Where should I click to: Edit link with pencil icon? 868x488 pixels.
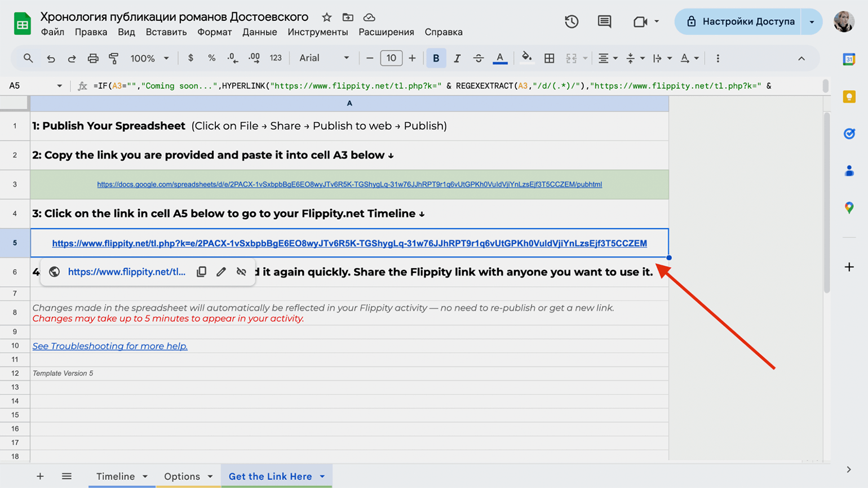pyautogui.click(x=221, y=272)
